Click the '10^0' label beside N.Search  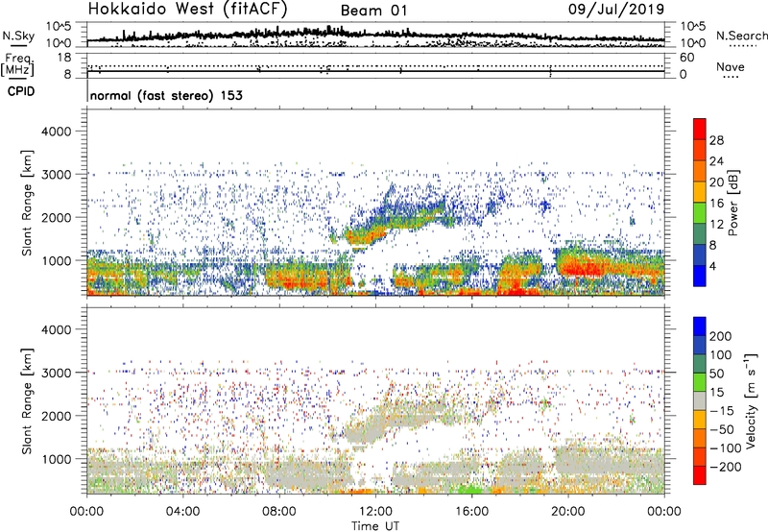(x=693, y=43)
